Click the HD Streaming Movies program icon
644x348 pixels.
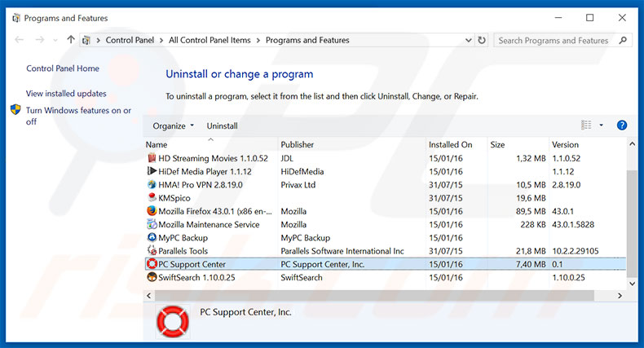click(x=152, y=158)
